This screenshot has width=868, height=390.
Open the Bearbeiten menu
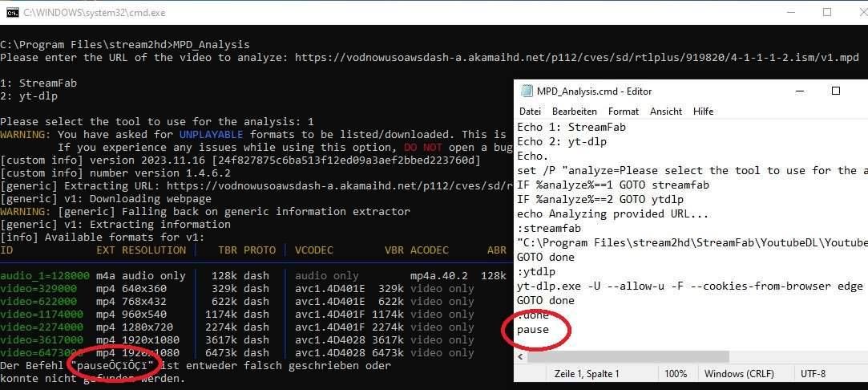coord(575,112)
